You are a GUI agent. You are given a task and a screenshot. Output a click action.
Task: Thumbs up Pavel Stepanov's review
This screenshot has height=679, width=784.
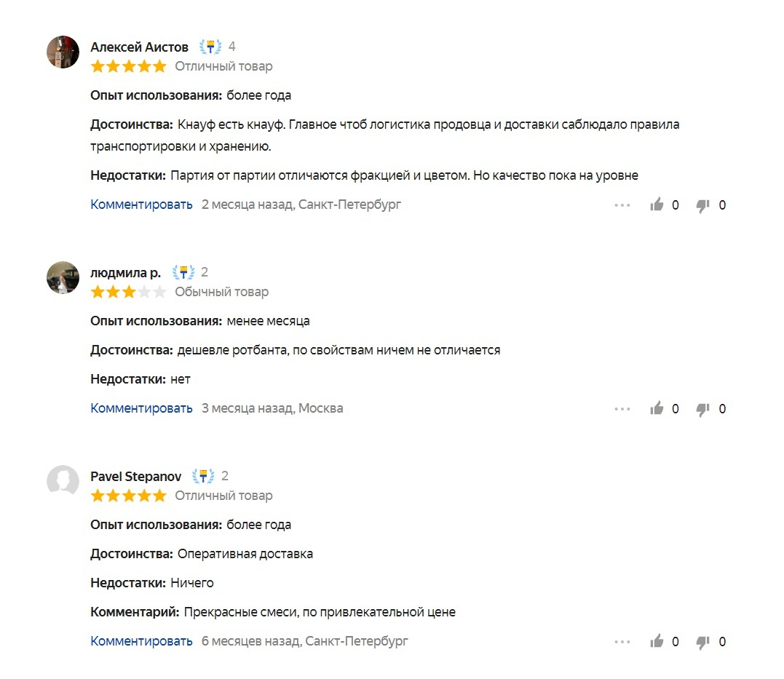coord(657,641)
